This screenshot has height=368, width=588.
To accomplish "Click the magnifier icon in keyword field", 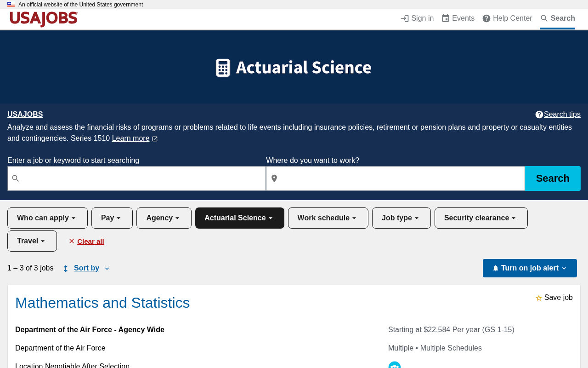I will tap(16, 178).
